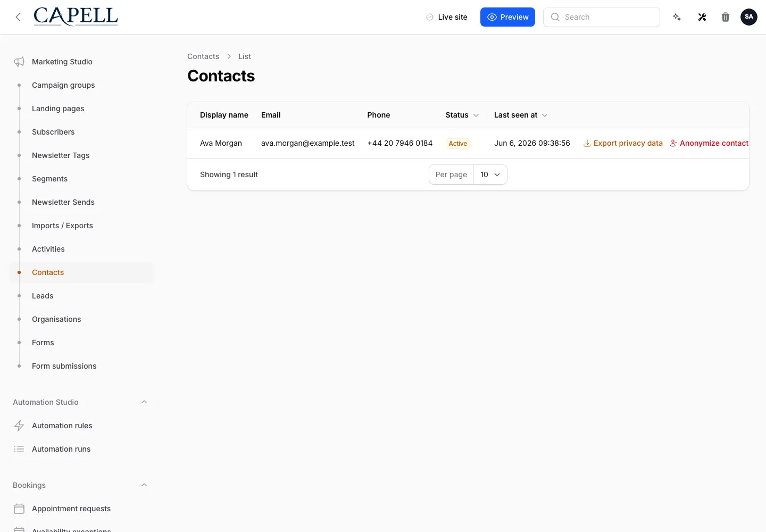Sort by Last seen at chevron
The height and width of the screenshot is (532, 766).
[x=545, y=115]
